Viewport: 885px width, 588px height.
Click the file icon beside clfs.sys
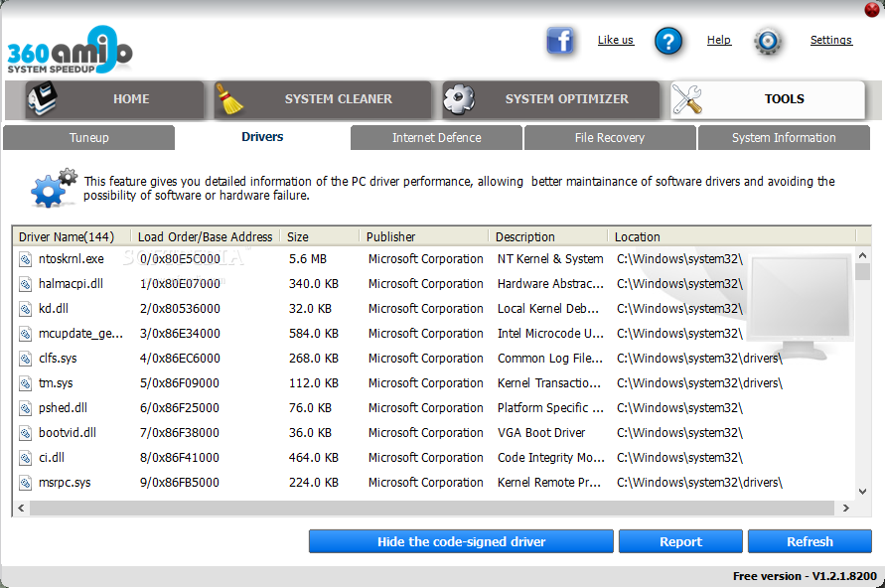coord(26,359)
